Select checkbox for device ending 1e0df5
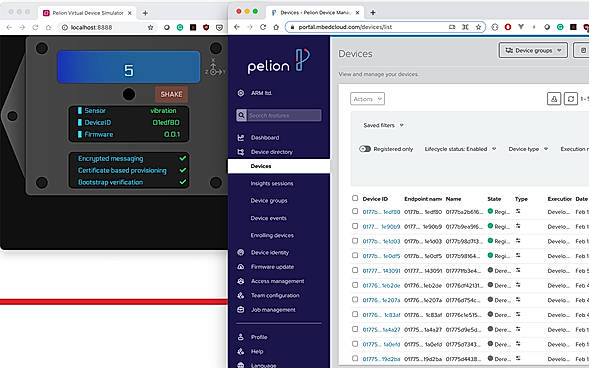The image size is (589, 368). click(x=355, y=255)
